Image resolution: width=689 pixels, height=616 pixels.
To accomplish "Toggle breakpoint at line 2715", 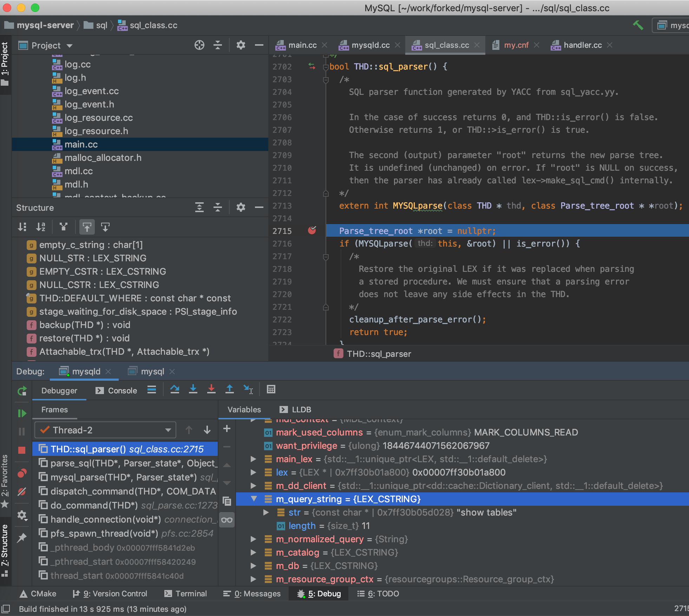I will (312, 230).
